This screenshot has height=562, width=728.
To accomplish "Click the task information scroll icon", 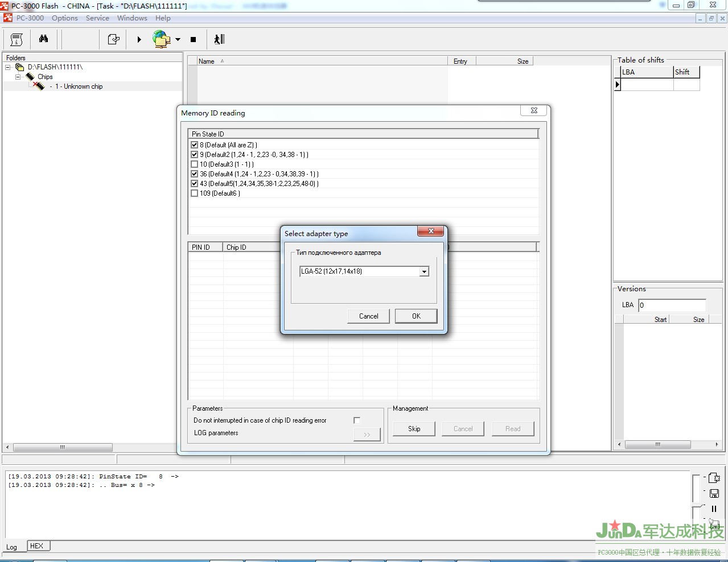I will [x=17, y=39].
